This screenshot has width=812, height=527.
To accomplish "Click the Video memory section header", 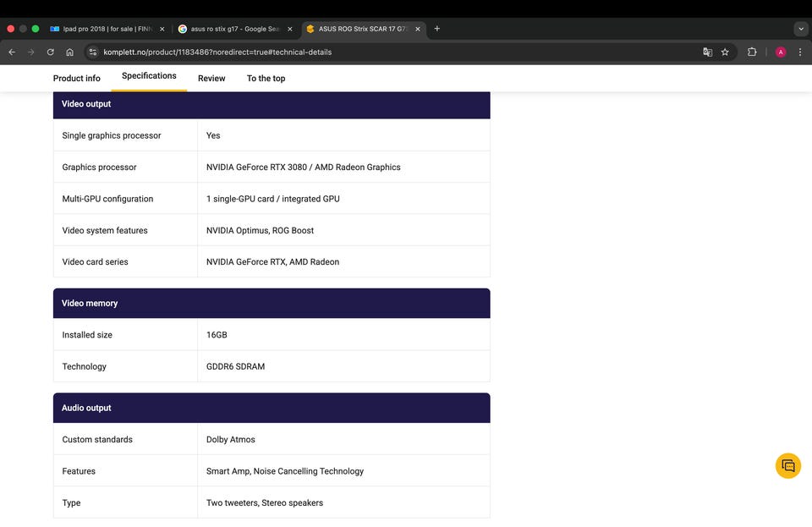I will coord(272,304).
